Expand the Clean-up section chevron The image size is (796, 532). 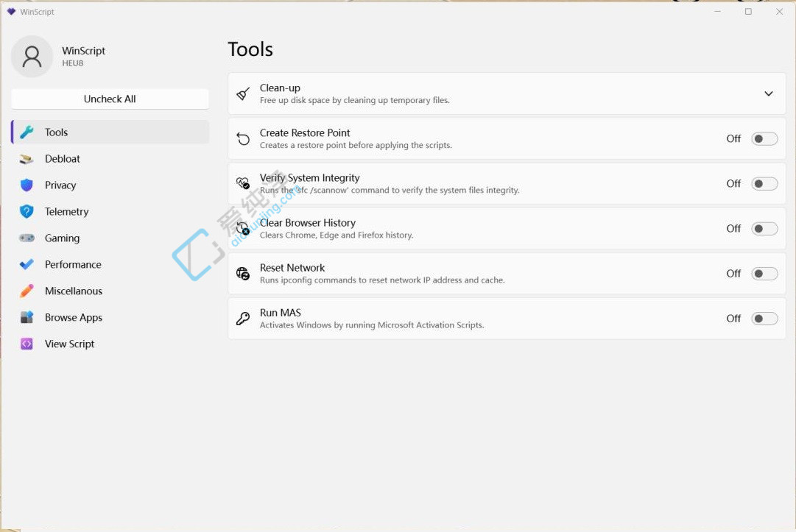click(768, 94)
